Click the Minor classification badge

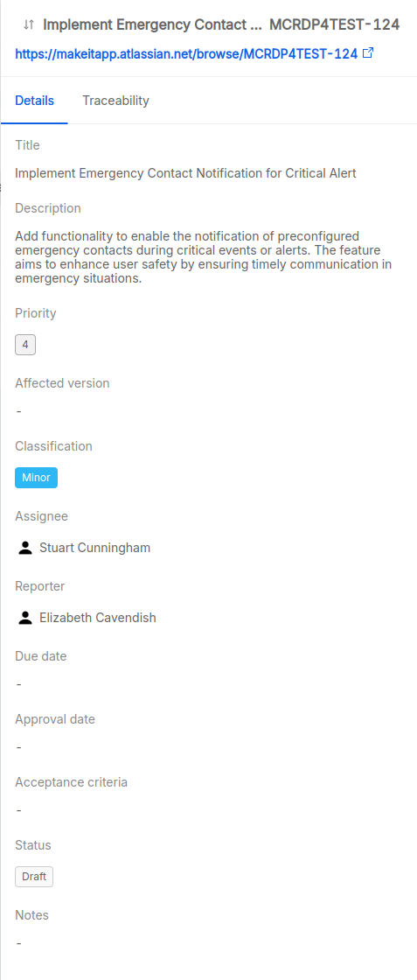coord(36,478)
